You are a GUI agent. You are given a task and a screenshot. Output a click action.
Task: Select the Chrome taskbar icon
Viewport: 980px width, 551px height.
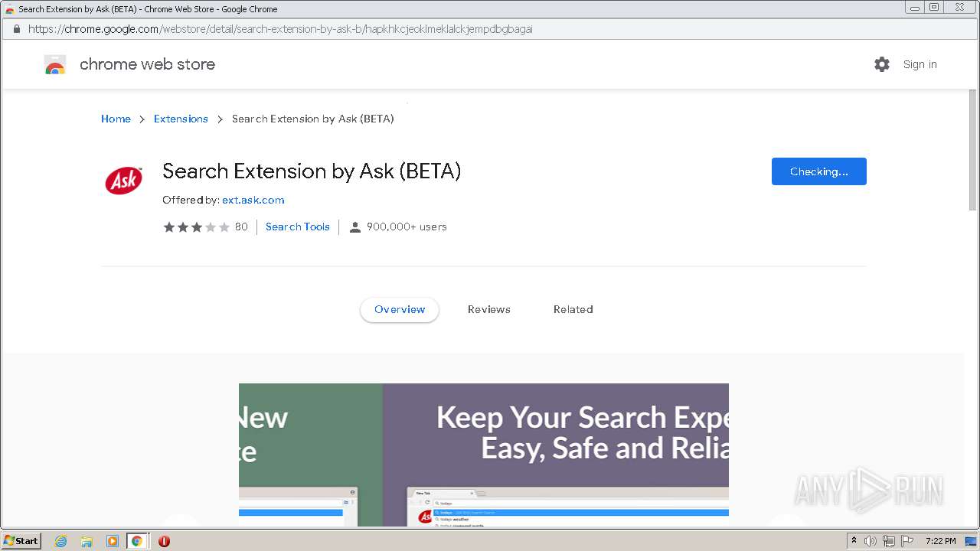(x=137, y=541)
